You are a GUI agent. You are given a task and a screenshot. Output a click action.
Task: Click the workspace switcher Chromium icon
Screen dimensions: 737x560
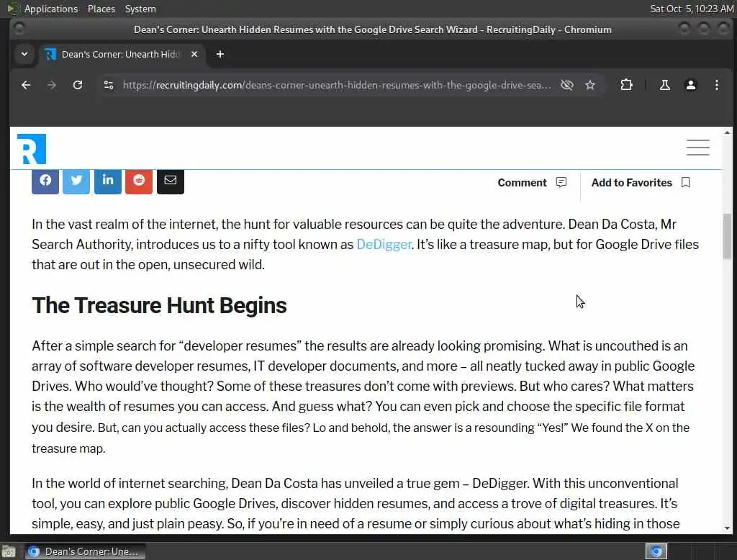tap(656, 551)
